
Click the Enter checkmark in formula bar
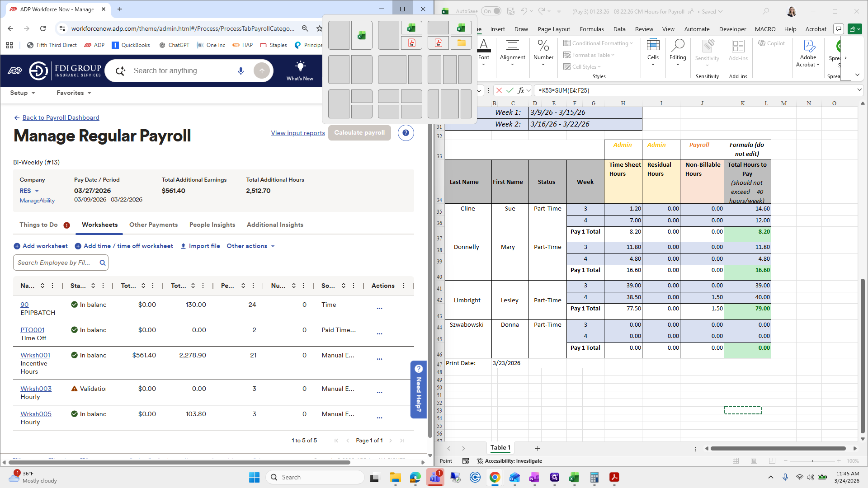click(x=510, y=90)
